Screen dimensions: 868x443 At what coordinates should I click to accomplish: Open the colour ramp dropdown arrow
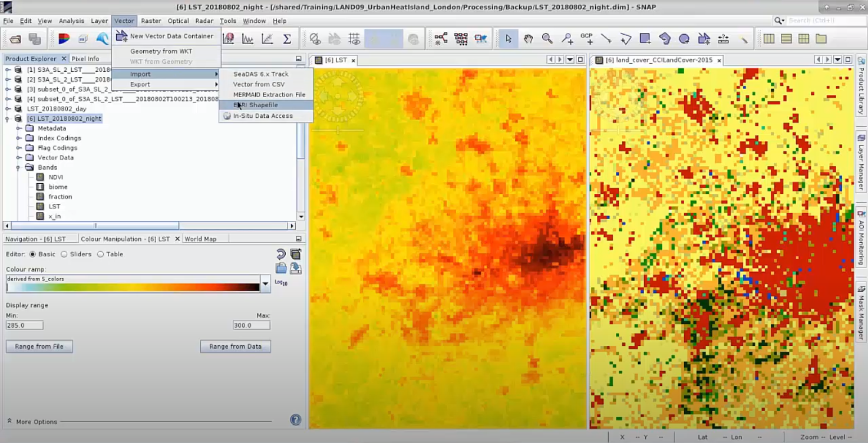click(265, 283)
